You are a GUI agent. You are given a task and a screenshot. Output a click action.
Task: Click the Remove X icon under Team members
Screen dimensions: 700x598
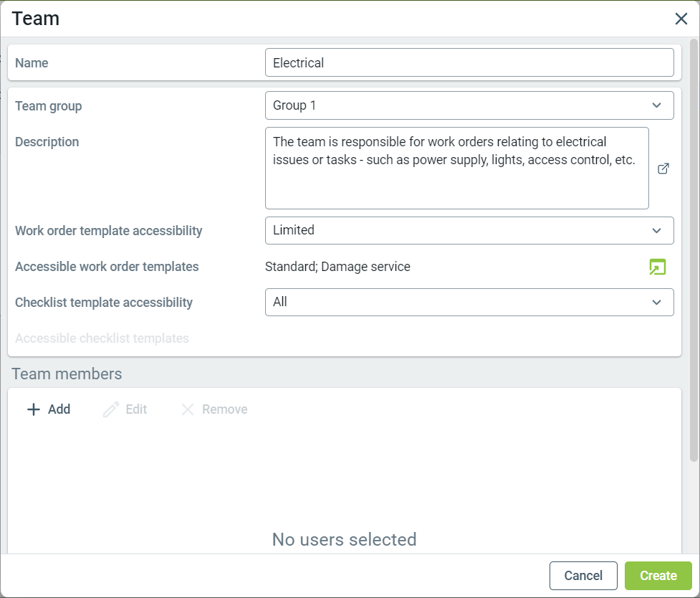[x=188, y=409]
